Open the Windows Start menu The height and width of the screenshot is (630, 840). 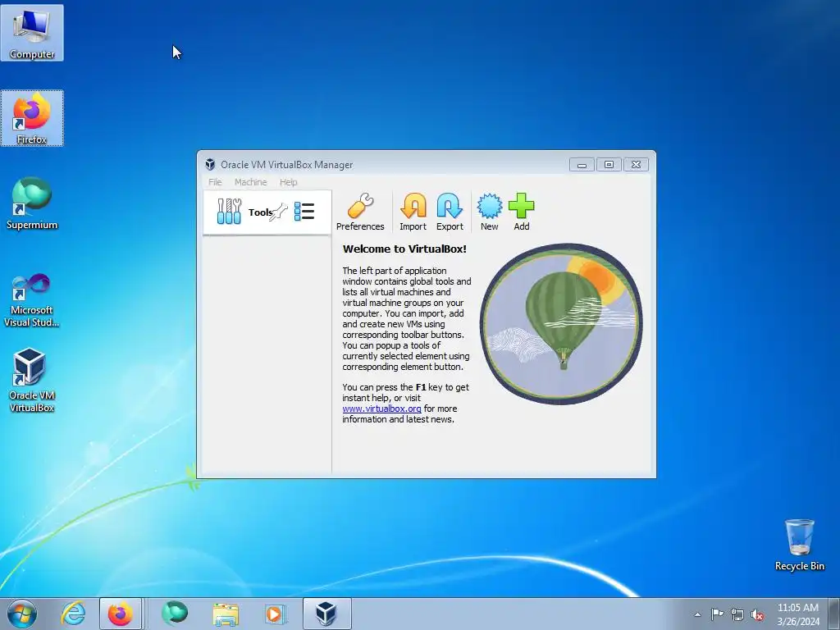22,614
